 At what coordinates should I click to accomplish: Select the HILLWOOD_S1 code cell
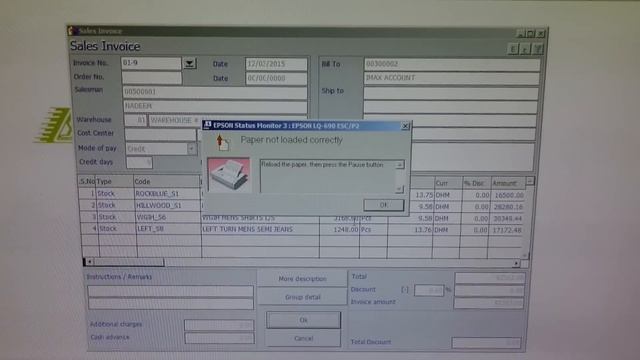click(167, 205)
